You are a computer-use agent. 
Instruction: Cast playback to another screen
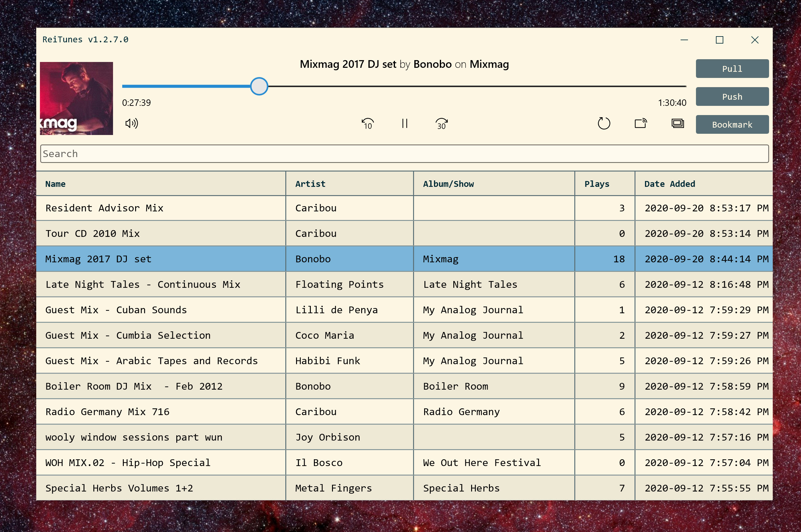pyautogui.click(x=641, y=124)
